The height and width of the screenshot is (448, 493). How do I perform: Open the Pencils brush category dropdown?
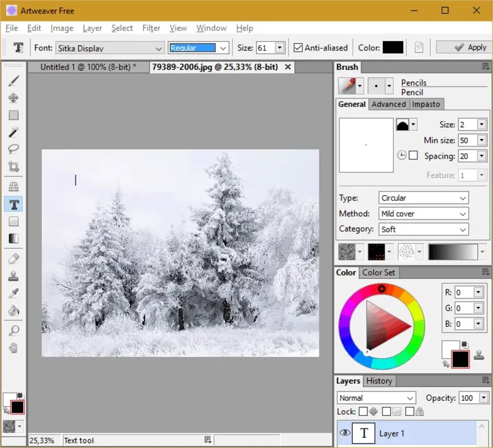pos(359,86)
